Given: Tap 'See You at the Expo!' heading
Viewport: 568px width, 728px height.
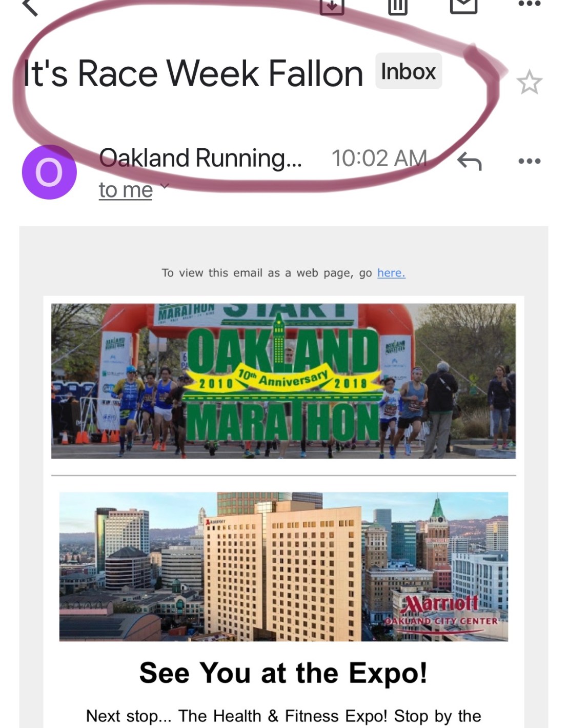Looking at the screenshot, I should click(x=283, y=673).
